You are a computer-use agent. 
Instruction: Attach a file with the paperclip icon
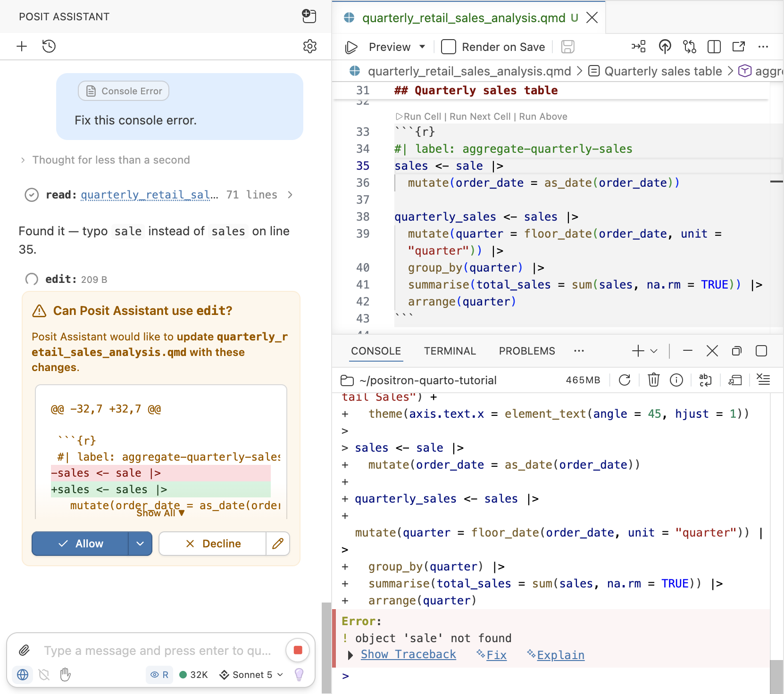pyautogui.click(x=24, y=651)
